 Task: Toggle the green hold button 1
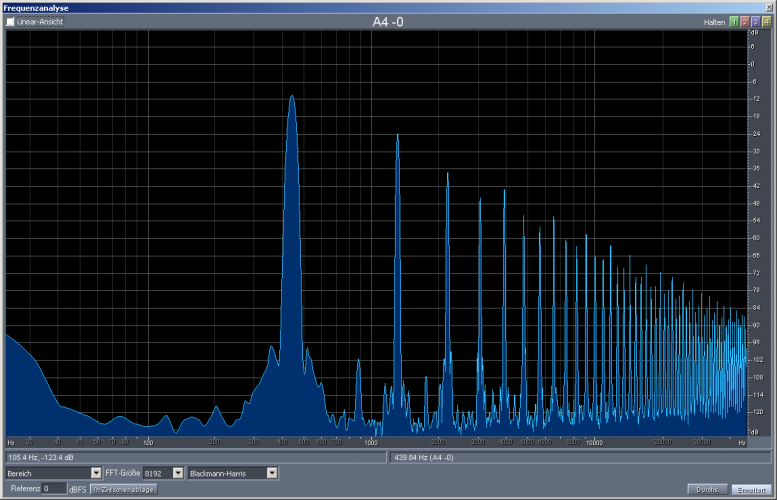click(x=733, y=21)
